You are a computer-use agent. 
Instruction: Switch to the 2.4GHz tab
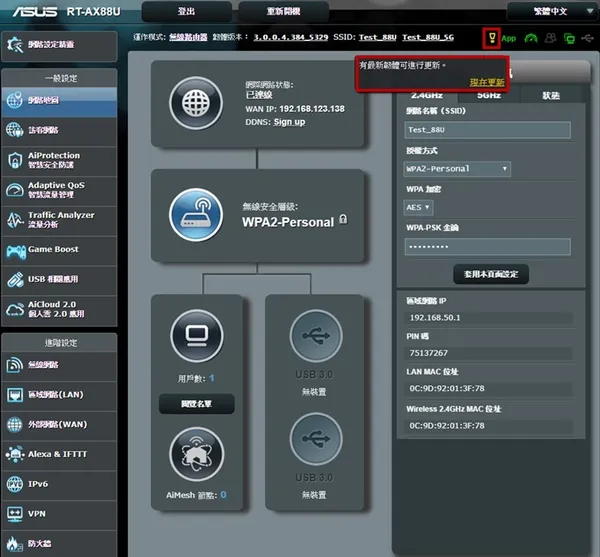pyautogui.click(x=427, y=95)
